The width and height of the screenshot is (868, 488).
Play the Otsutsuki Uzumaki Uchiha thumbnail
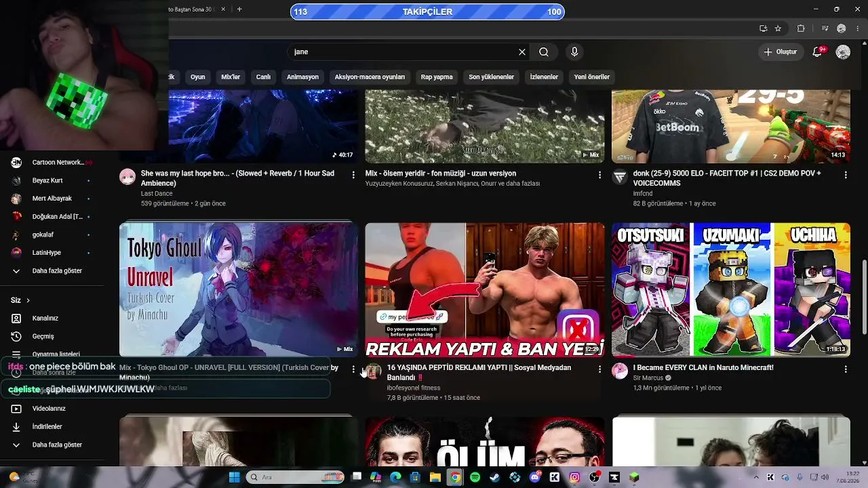pos(731,289)
